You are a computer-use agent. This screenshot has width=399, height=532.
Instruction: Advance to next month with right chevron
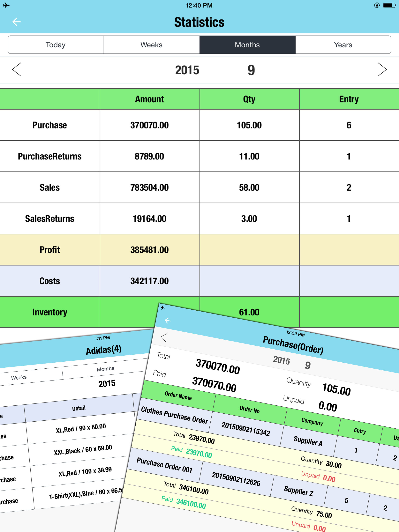pyautogui.click(x=382, y=70)
